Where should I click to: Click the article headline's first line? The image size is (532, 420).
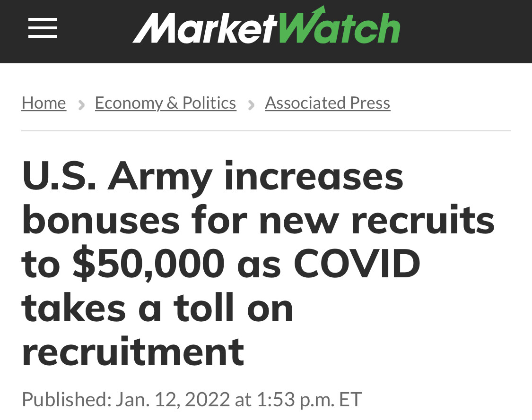(x=212, y=177)
